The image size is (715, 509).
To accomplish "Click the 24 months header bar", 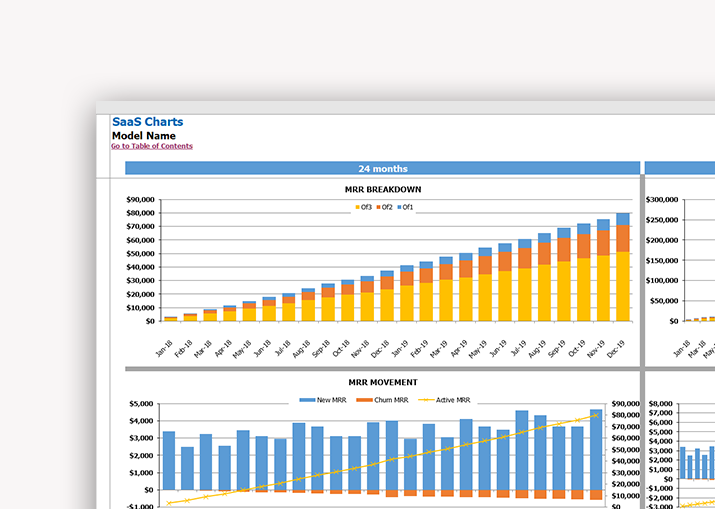I will [382, 168].
